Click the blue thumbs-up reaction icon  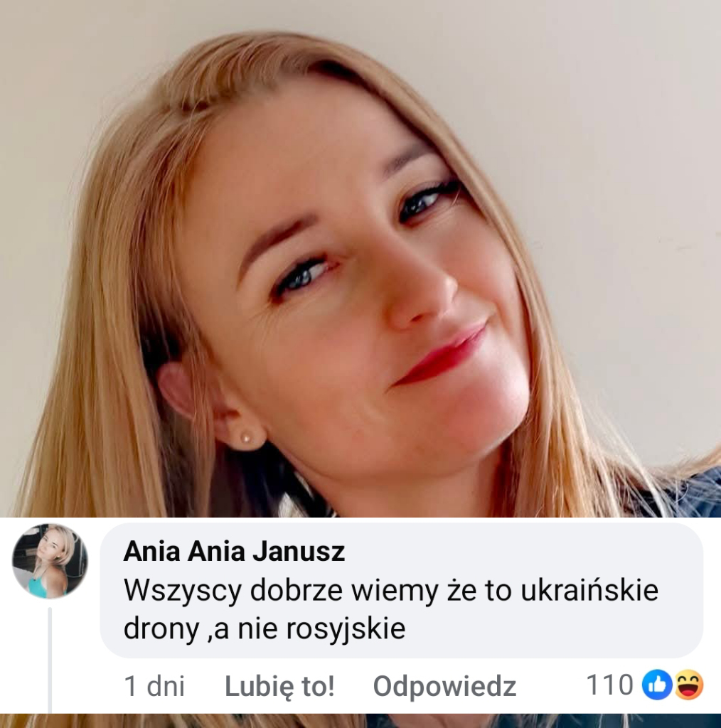tap(656, 685)
